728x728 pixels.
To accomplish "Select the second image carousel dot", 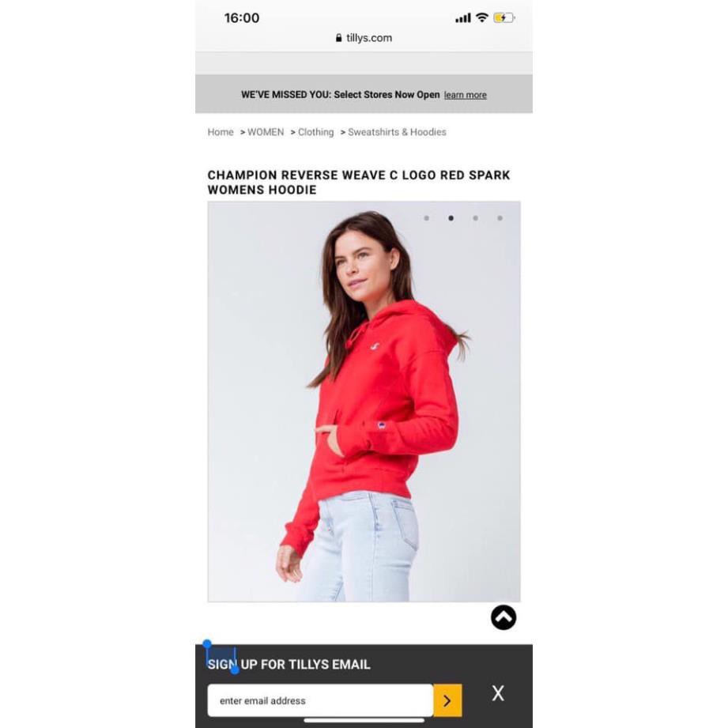I will [451, 218].
